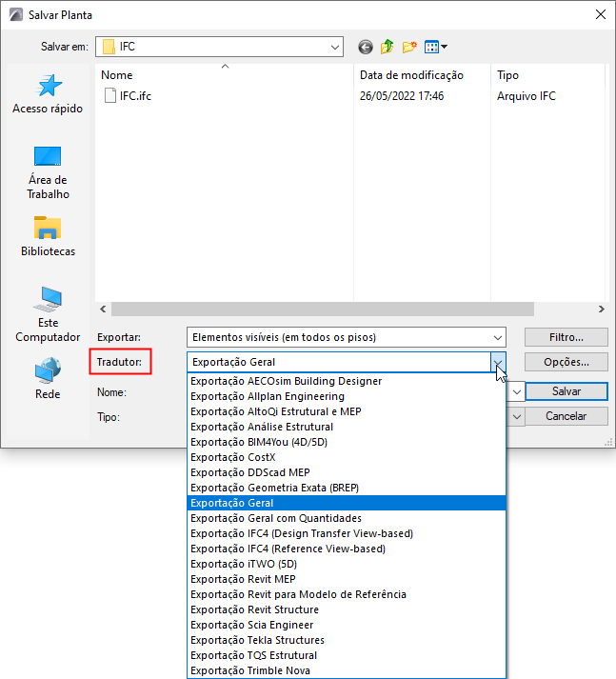616x679 pixels.
Task: Choose Exportação Allplan Engineering
Action: [347, 396]
